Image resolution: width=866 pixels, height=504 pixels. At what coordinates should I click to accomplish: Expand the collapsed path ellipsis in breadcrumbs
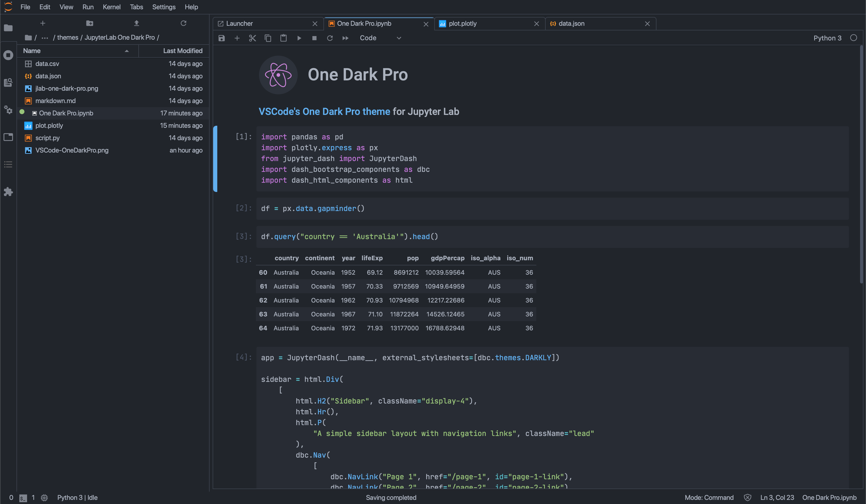click(45, 37)
